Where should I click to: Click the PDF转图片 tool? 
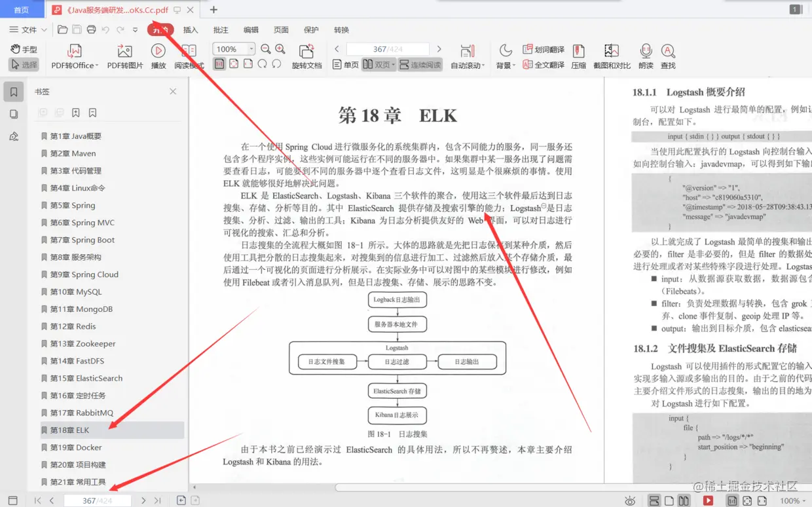(x=125, y=57)
